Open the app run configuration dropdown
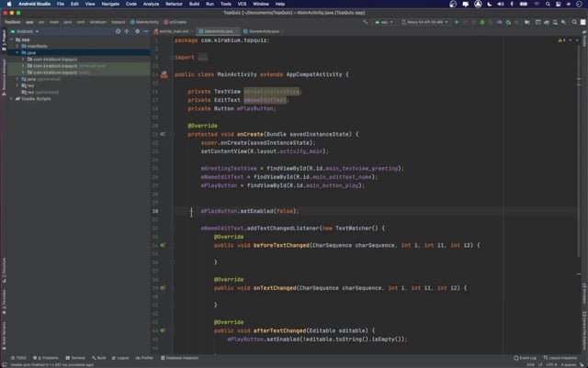 coord(384,22)
